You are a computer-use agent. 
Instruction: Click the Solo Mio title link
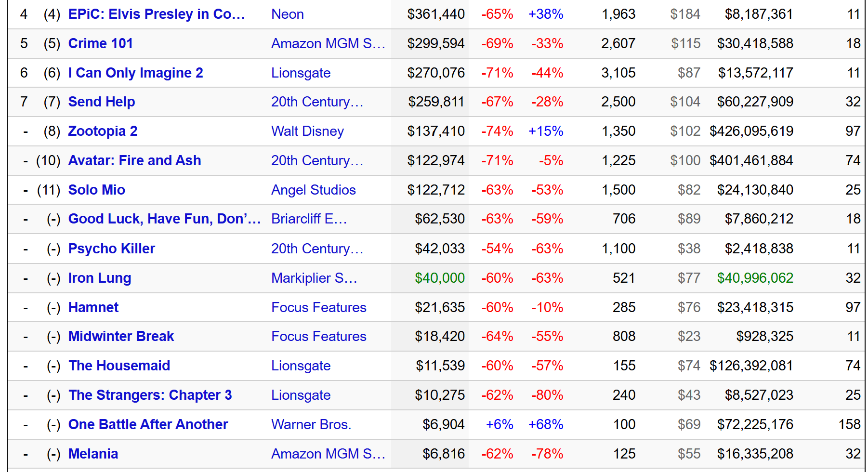[96, 190]
